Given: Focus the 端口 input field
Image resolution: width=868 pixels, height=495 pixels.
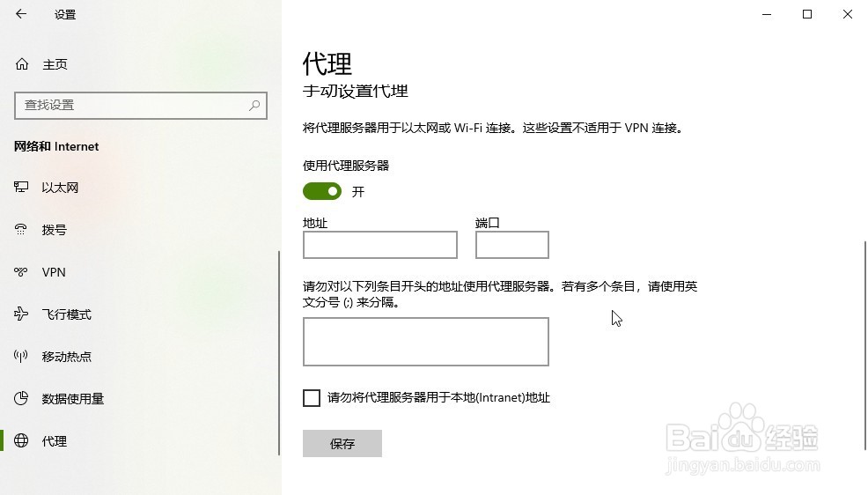Looking at the screenshot, I should coord(512,245).
